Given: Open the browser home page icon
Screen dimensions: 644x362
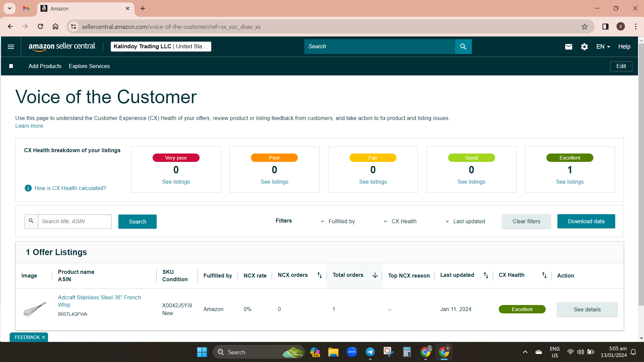Looking at the screenshot, I should pyautogui.click(x=55, y=26).
